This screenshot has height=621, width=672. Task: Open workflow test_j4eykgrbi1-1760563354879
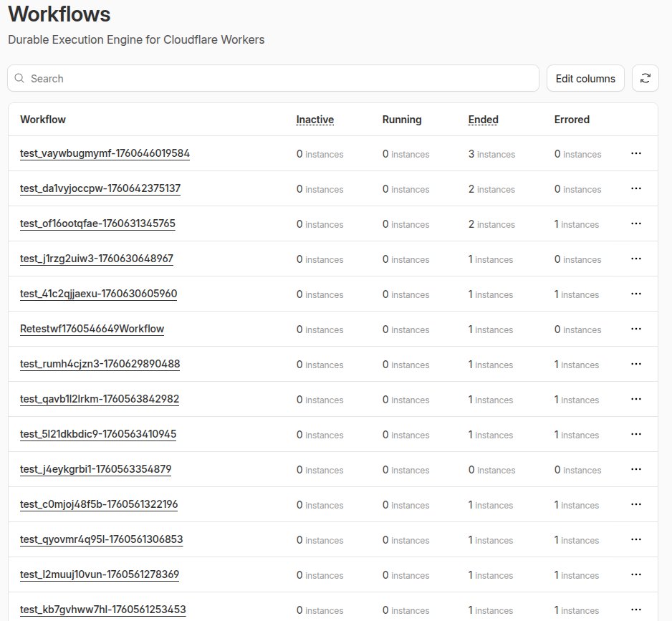point(95,470)
